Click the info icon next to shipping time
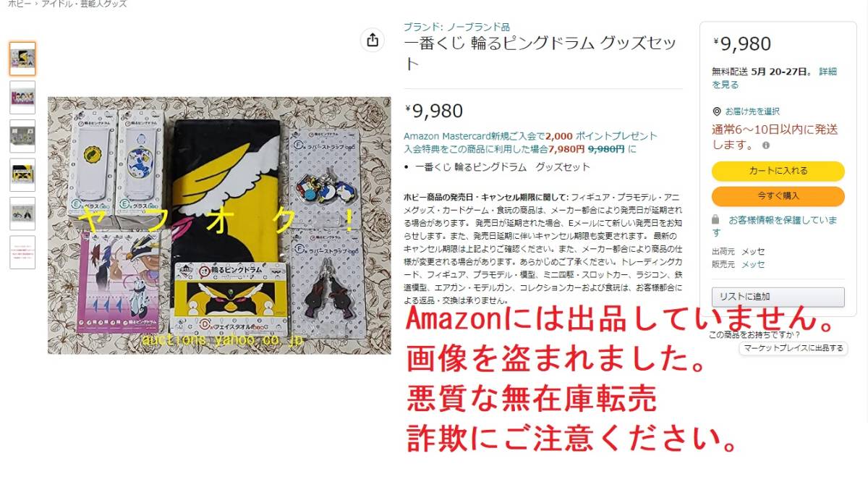The width and height of the screenshot is (868, 477). pyautogui.click(x=766, y=145)
